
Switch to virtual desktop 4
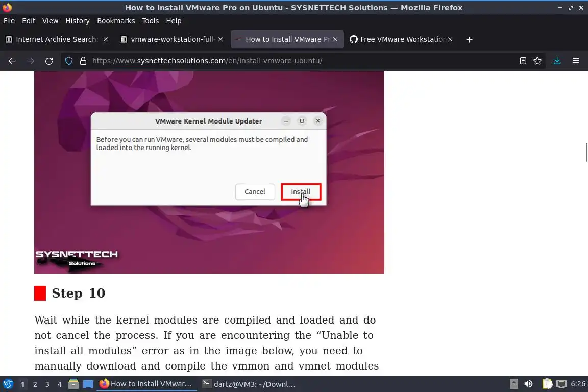[60, 384]
